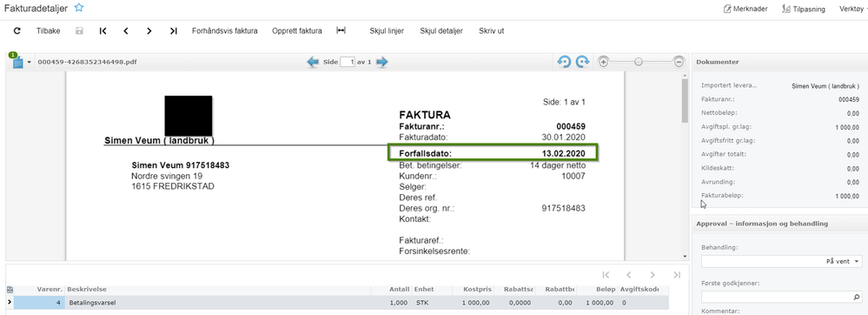Click the favorite star next to Fakturadetaljer
The image size is (868, 315).
point(79,8)
